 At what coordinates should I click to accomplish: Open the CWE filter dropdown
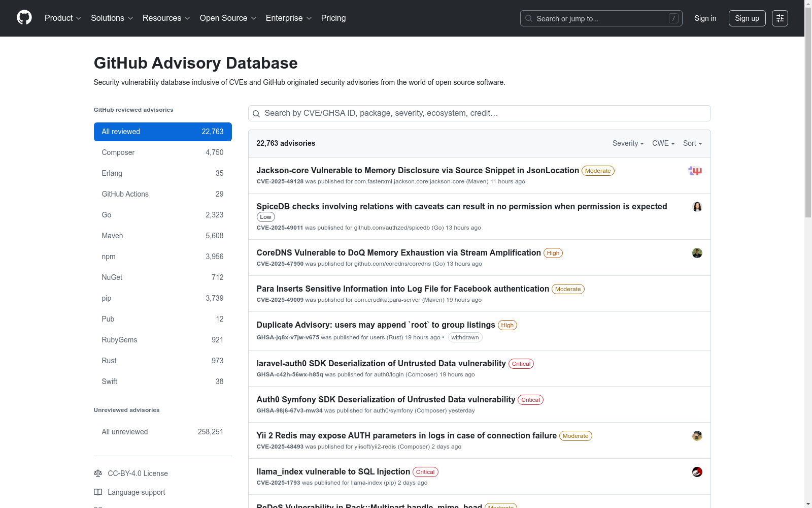pyautogui.click(x=663, y=143)
